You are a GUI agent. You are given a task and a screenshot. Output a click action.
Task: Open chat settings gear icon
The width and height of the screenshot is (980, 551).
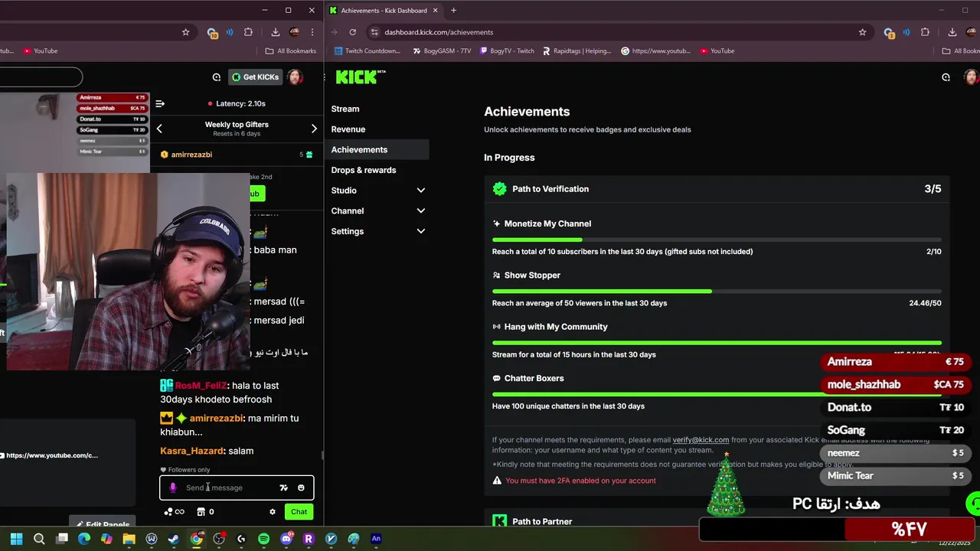point(272,512)
